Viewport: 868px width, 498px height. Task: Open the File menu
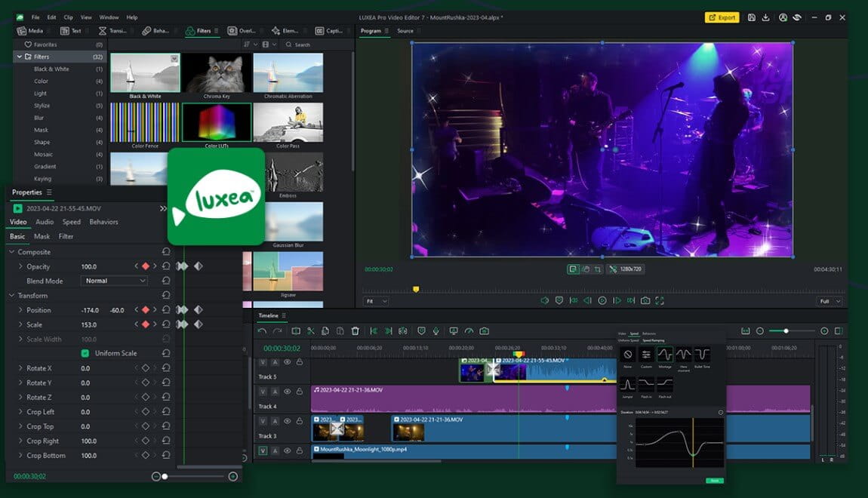(x=35, y=17)
